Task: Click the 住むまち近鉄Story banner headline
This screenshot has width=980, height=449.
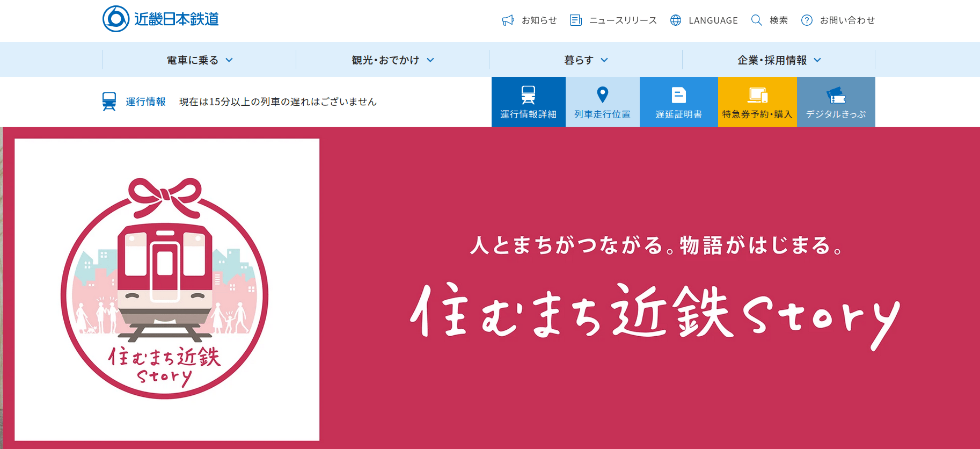Action: coord(655,314)
